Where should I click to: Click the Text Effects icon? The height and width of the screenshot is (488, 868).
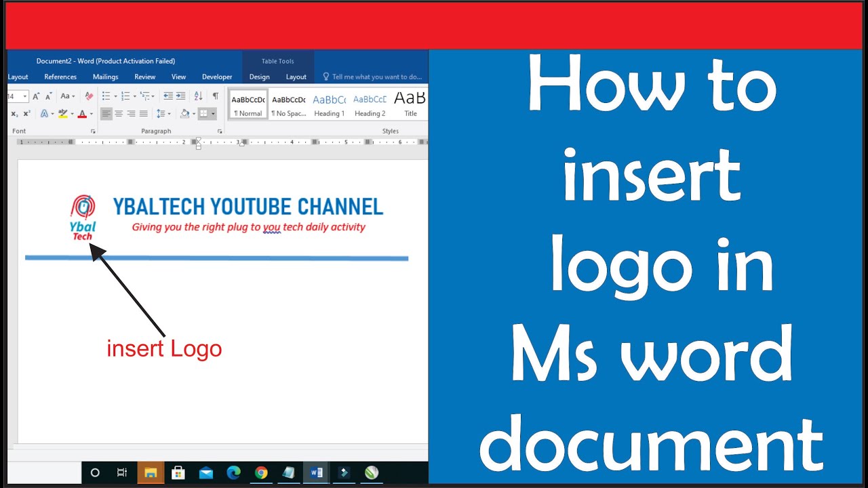[x=44, y=114]
